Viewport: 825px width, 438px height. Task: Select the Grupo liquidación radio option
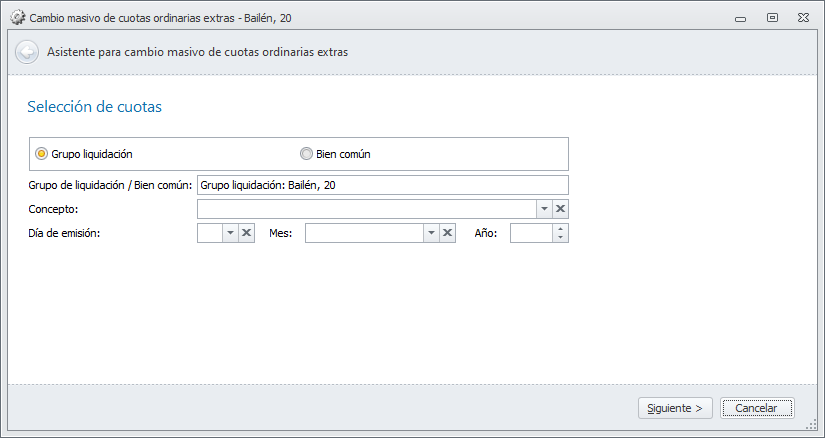(x=41, y=154)
